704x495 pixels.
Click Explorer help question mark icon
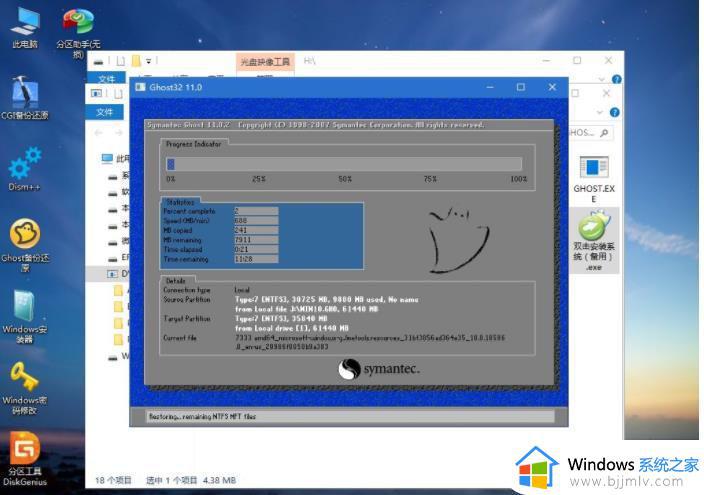click(616, 80)
